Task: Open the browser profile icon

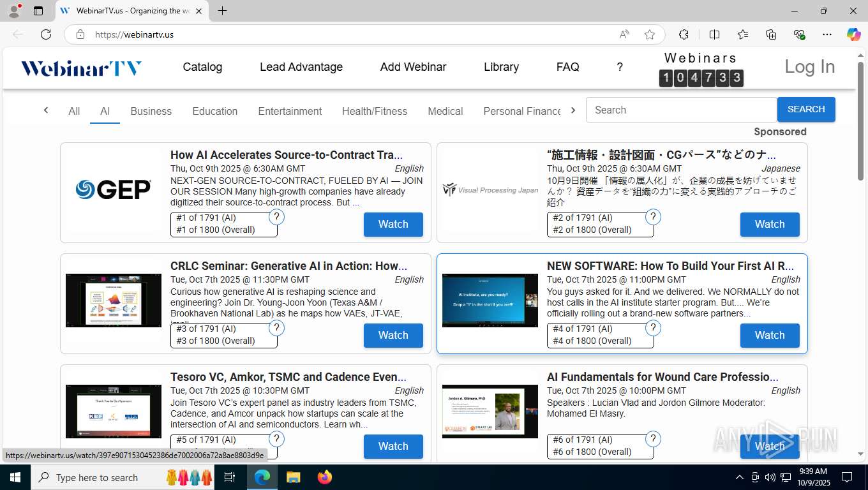Action: (x=14, y=11)
